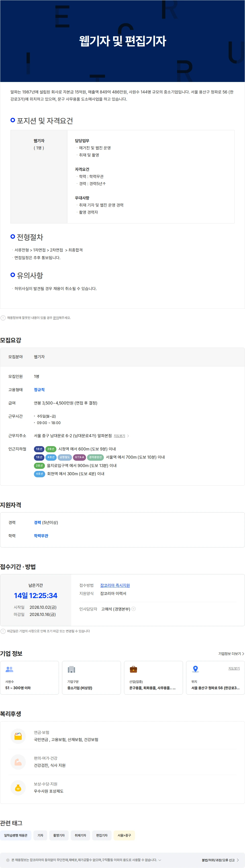Select the 기자 tag
This screenshot has width=245, height=868.
coord(40,835)
